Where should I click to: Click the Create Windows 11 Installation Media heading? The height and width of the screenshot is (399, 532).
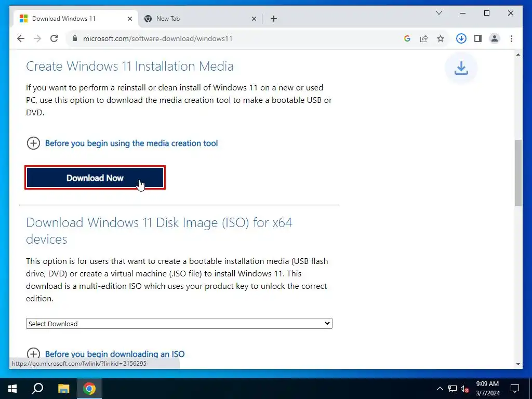(129, 66)
